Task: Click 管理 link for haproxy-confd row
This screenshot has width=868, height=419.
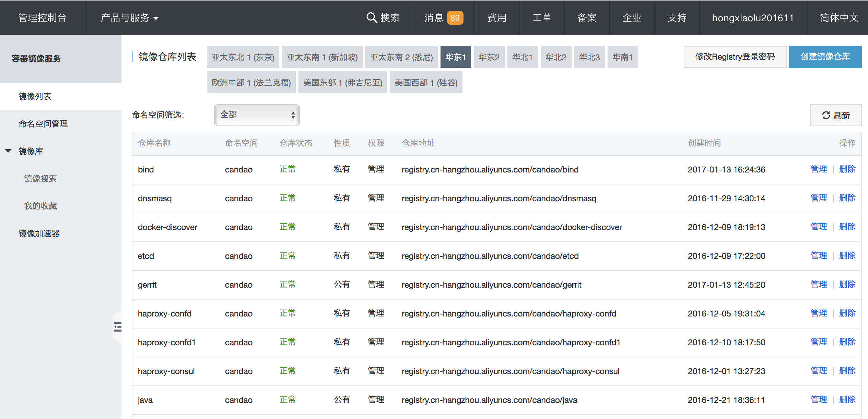Action: click(x=819, y=313)
